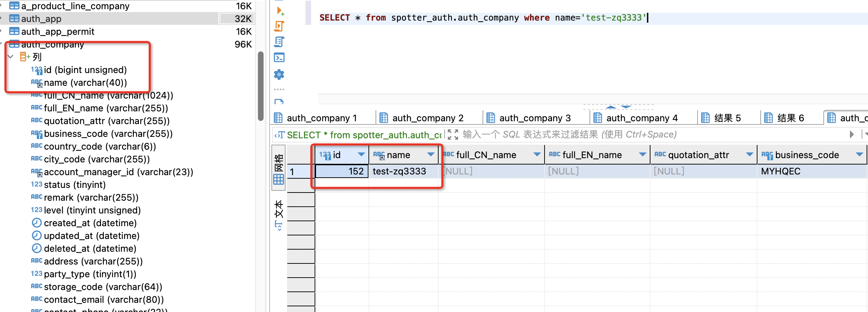
Task: Select the name (varchar(40)) column
Action: (85, 83)
